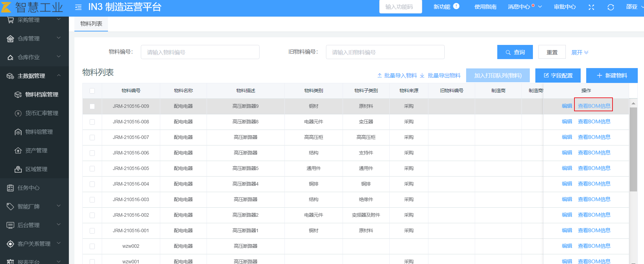Screen dimensions: 644x264
Task: Click the 新功能 exclamation badge icon
Action: [x=456, y=6]
